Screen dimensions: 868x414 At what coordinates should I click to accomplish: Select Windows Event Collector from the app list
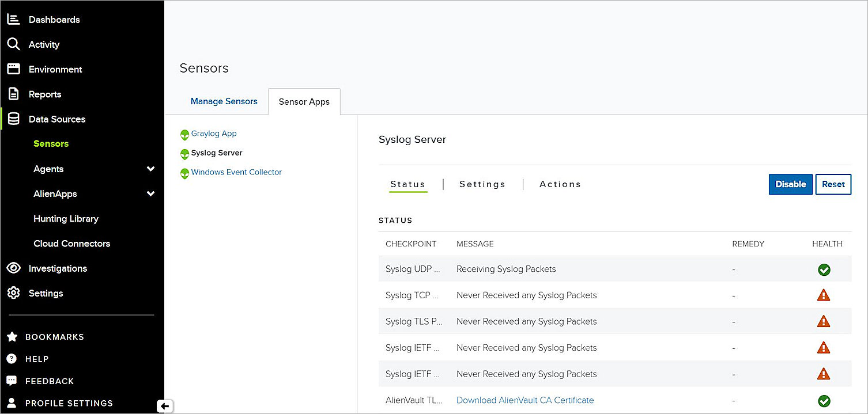(236, 172)
